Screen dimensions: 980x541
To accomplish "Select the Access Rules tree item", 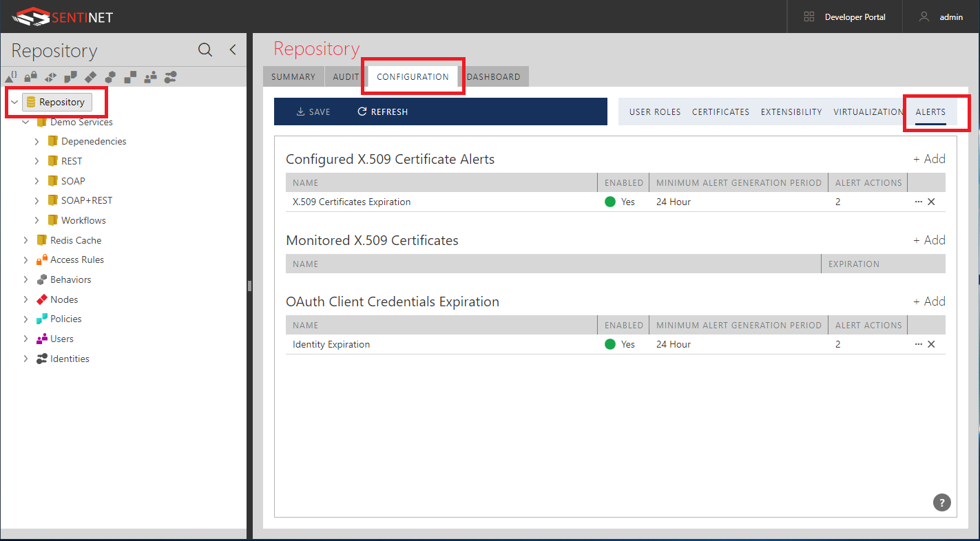I will (77, 259).
